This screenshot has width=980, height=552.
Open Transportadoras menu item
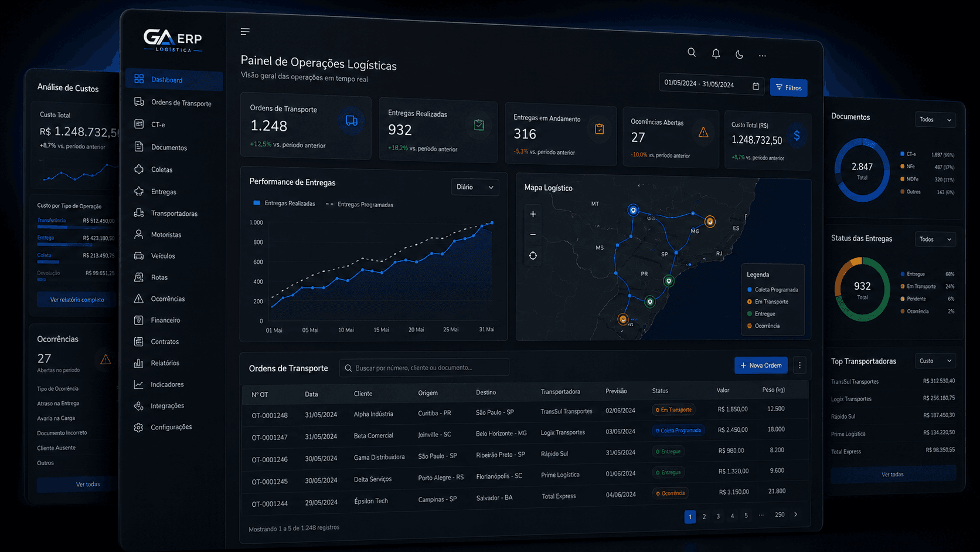[x=174, y=214]
